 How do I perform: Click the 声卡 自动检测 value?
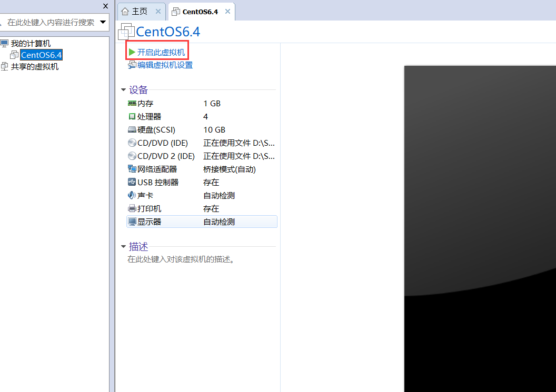click(x=219, y=195)
